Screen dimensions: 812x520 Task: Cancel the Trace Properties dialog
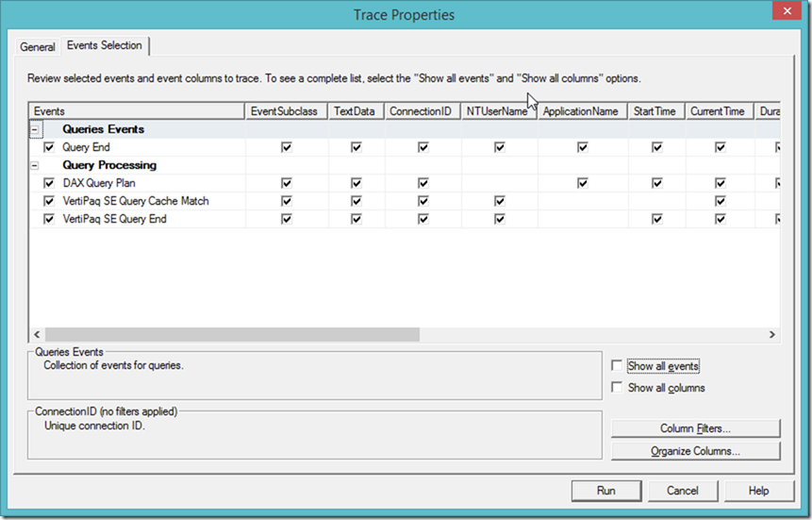(683, 491)
